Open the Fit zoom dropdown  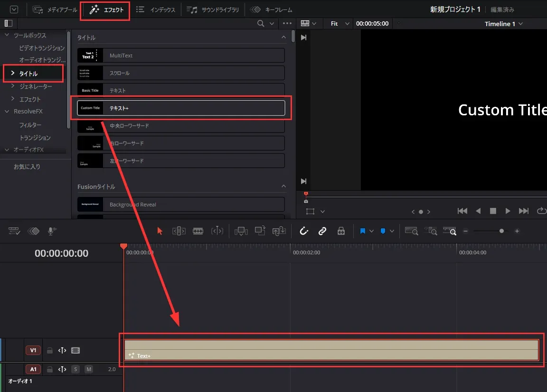340,23
